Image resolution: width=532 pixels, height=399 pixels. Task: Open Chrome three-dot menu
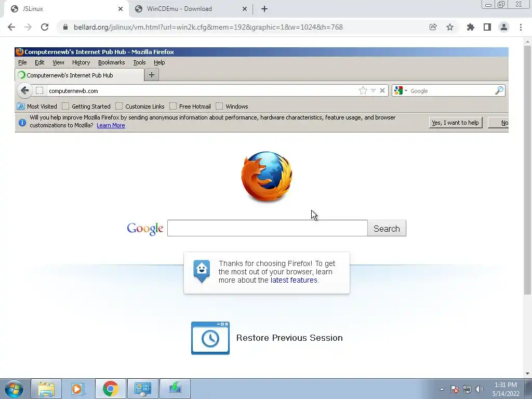tap(521, 27)
